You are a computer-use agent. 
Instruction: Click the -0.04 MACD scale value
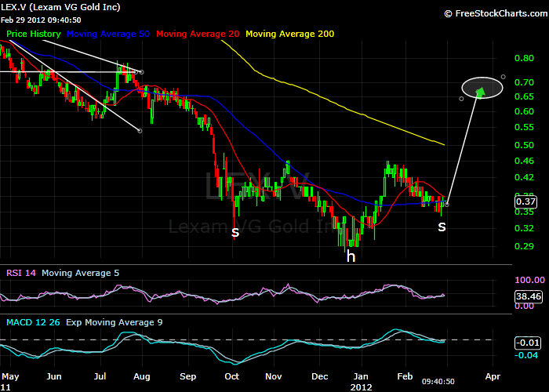526,356
